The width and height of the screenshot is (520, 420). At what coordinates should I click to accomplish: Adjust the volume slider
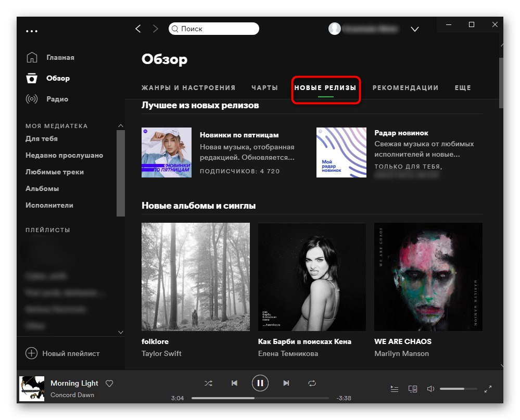tap(458, 389)
